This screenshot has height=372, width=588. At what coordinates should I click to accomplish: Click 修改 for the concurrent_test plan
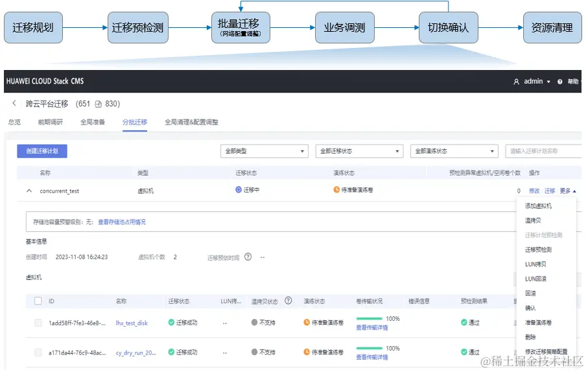(x=534, y=191)
